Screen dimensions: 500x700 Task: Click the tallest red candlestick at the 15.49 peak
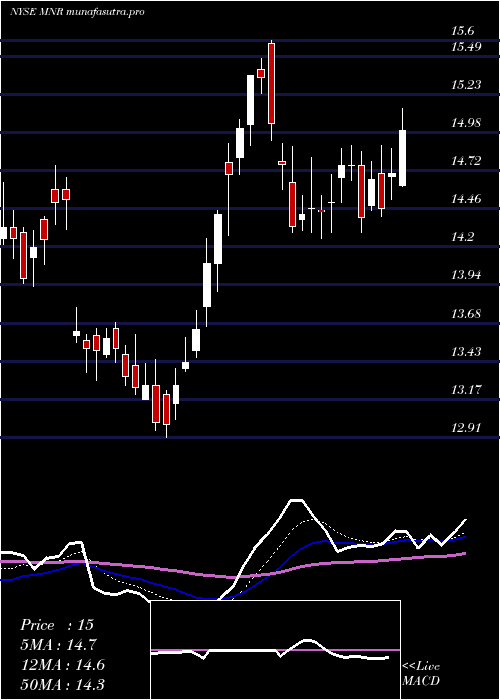click(271, 83)
